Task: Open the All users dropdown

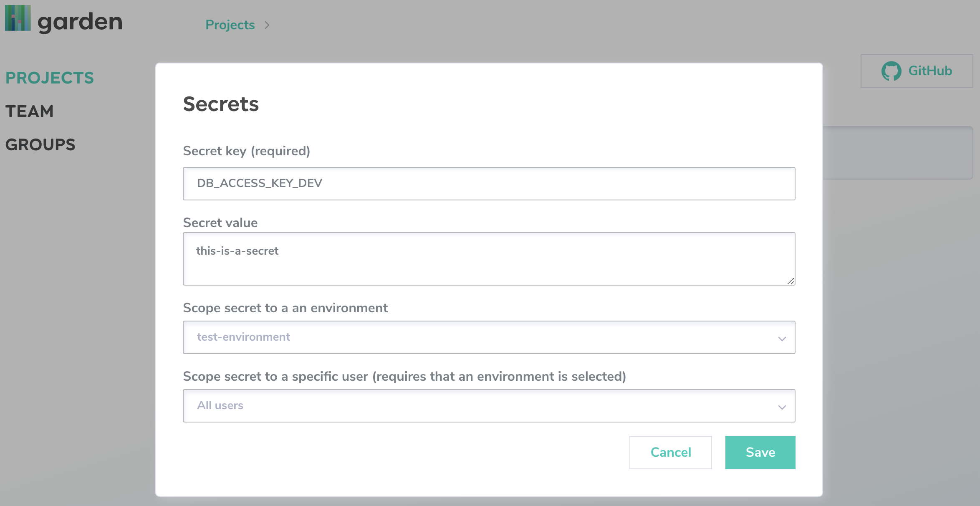Action: [x=488, y=405]
